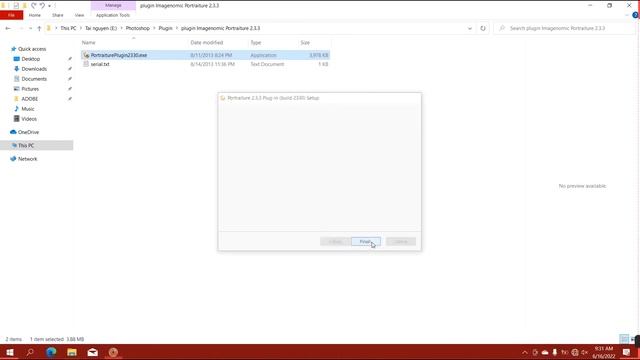Show hidden system tray icons

525,352
